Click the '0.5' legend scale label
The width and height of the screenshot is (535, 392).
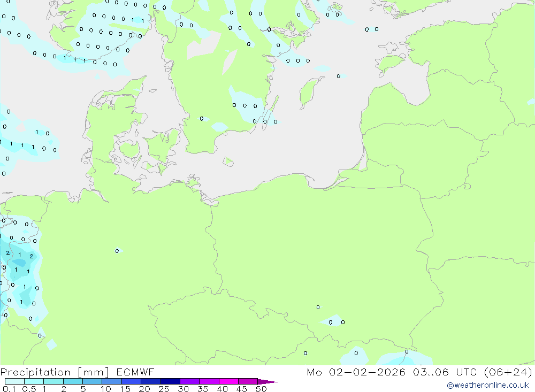coord(29,389)
